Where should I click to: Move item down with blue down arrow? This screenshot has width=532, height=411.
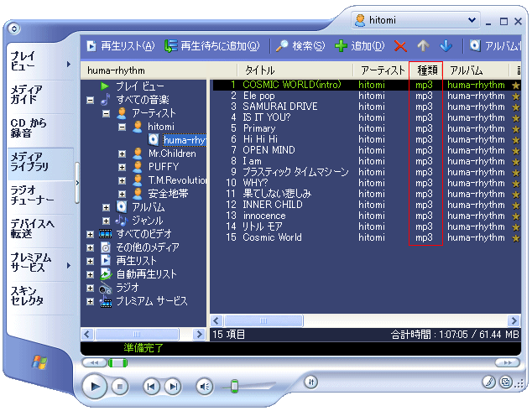446,46
